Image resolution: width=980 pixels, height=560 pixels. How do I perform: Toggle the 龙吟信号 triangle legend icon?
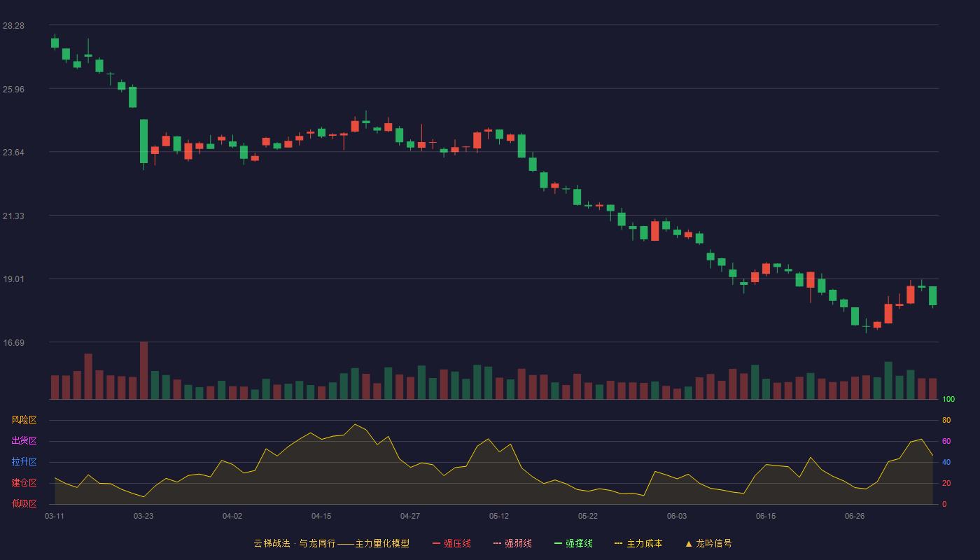click(x=689, y=543)
